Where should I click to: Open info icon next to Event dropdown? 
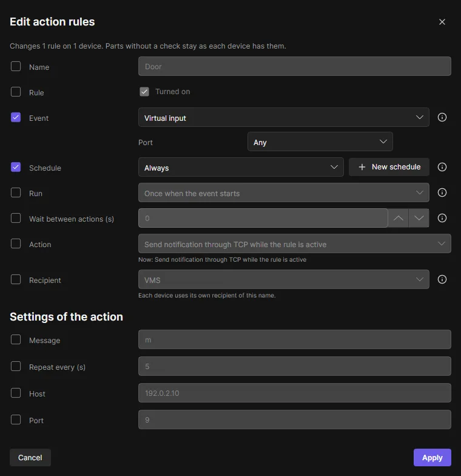coord(442,117)
